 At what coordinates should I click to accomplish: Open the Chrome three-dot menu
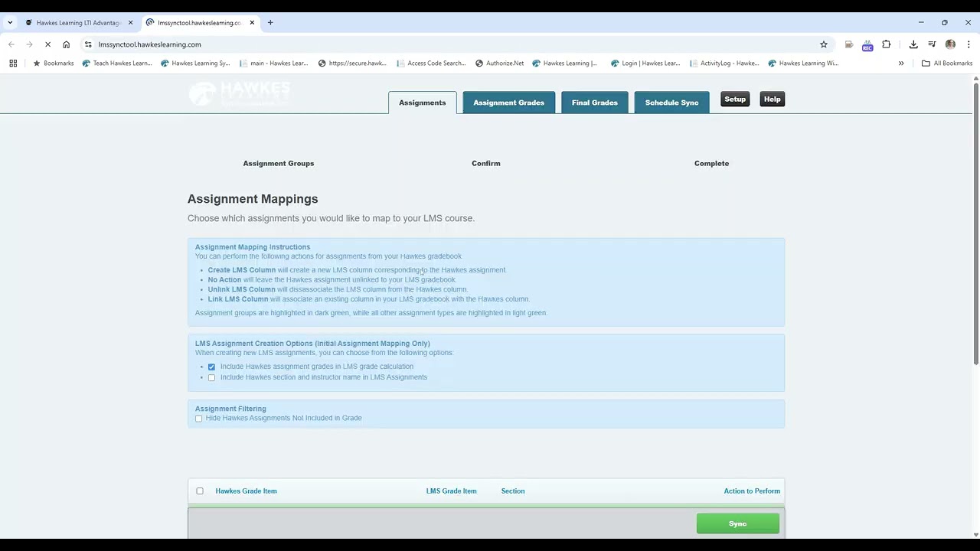coord(969,44)
